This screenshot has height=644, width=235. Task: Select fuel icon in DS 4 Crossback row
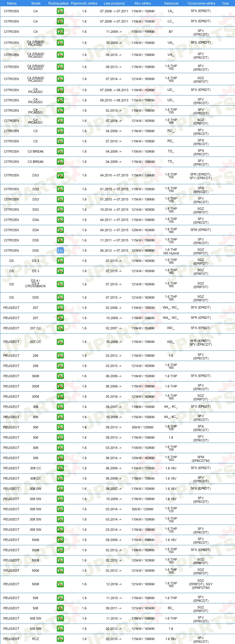(60, 284)
